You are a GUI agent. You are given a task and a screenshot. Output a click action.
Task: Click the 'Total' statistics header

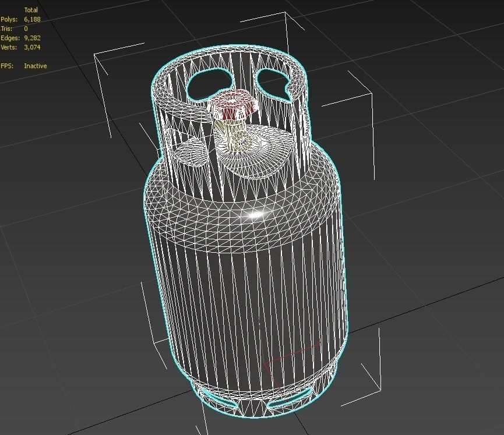(x=31, y=10)
